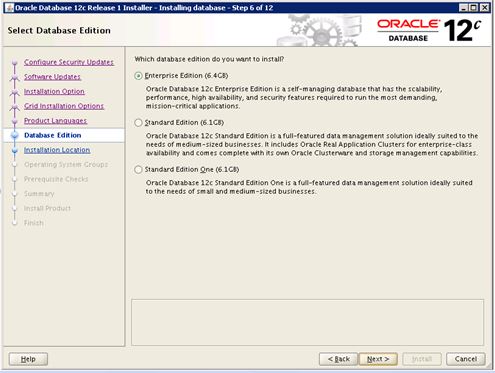This screenshot has width=495, height=373.
Task: Click the Standard Edition description paragraph
Action: (x=312, y=144)
